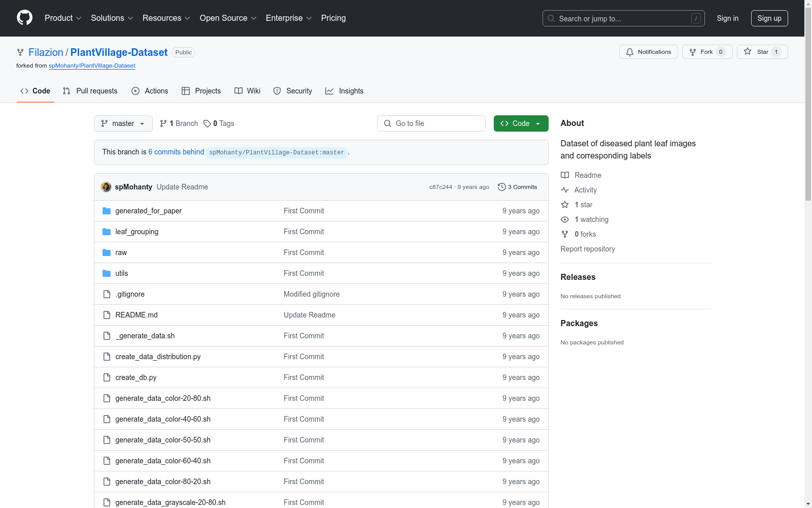The height and width of the screenshot is (508, 812).
Task: Click the create_db.py file icon
Action: coord(107,377)
